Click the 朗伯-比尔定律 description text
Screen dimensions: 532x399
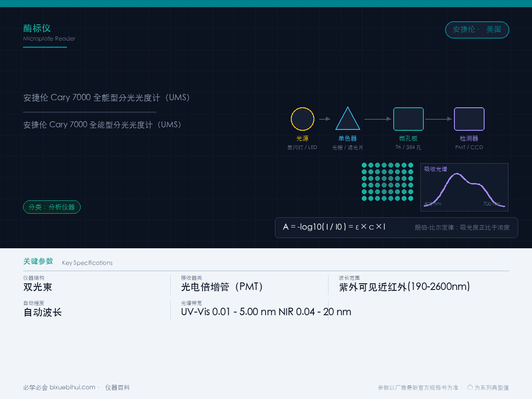click(462, 227)
